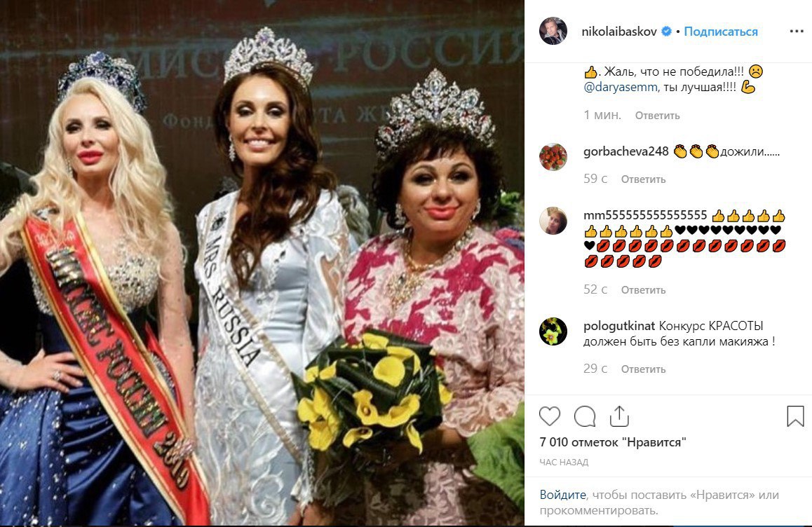Click the verified badge next to nikolaibaskov
Image resolution: width=812 pixels, height=527 pixels.
click(x=666, y=32)
